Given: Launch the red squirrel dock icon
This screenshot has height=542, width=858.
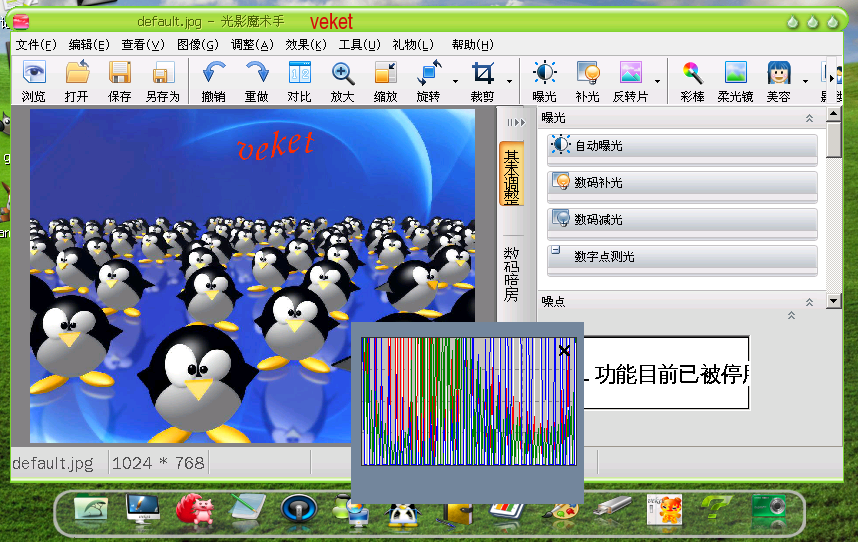Looking at the screenshot, I should (x=195, y=509).
